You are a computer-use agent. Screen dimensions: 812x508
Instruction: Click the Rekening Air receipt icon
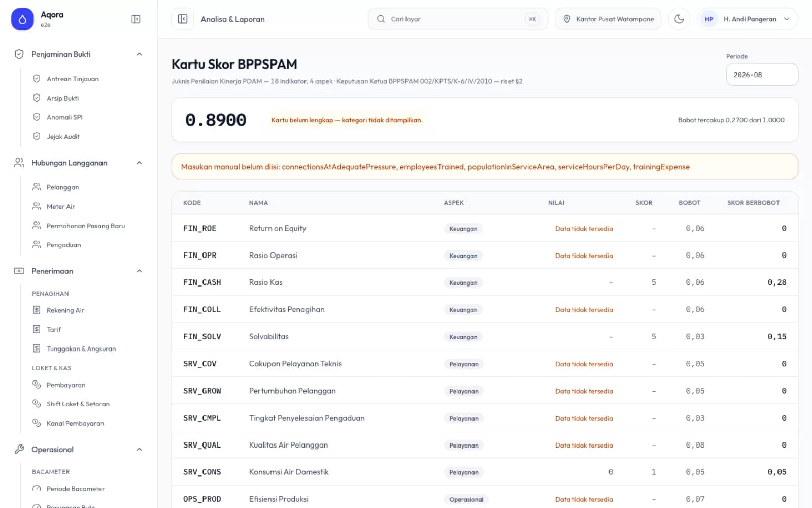pos(37,310)
